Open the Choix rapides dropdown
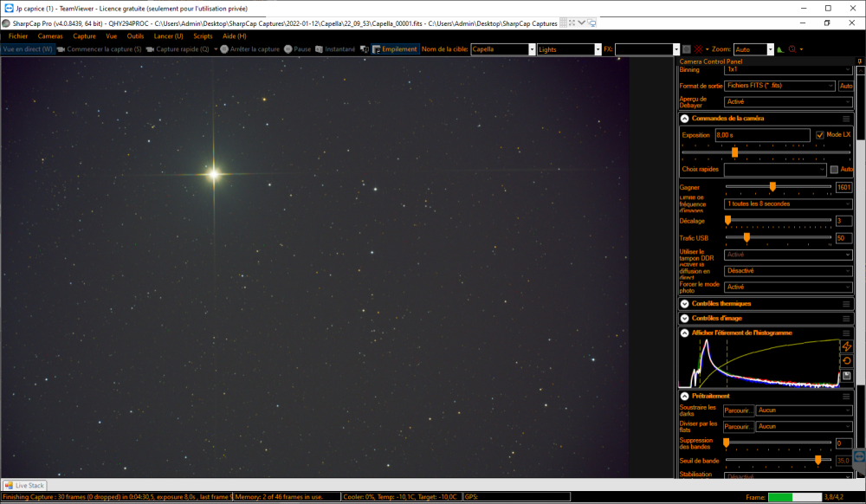 click(775, 170)
